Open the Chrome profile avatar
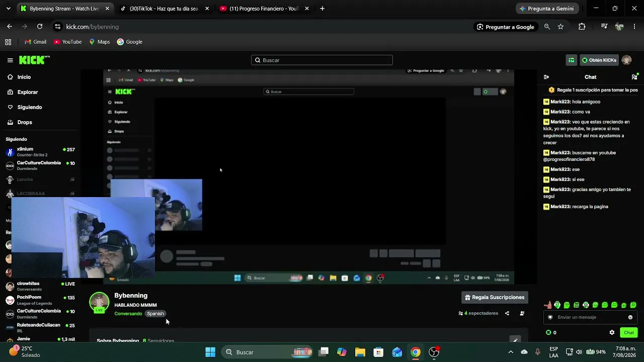 coord(619,27)
